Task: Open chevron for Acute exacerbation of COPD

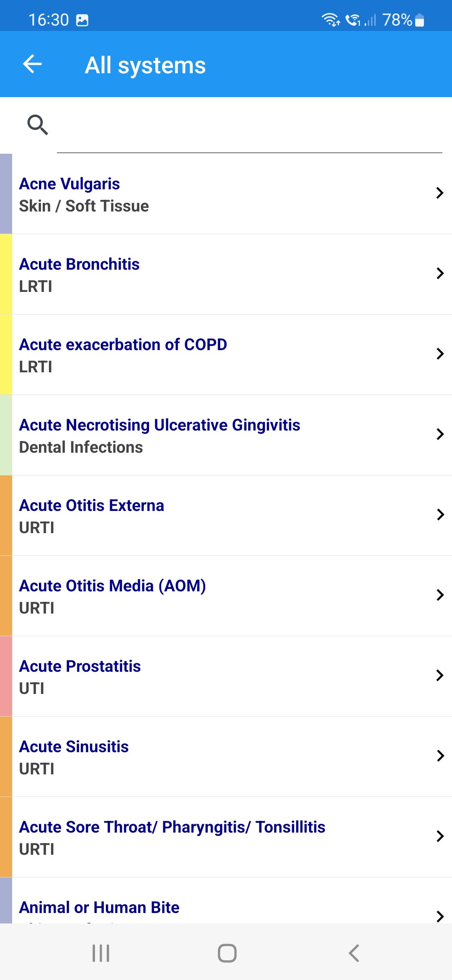Action: (x=439, y=353)
